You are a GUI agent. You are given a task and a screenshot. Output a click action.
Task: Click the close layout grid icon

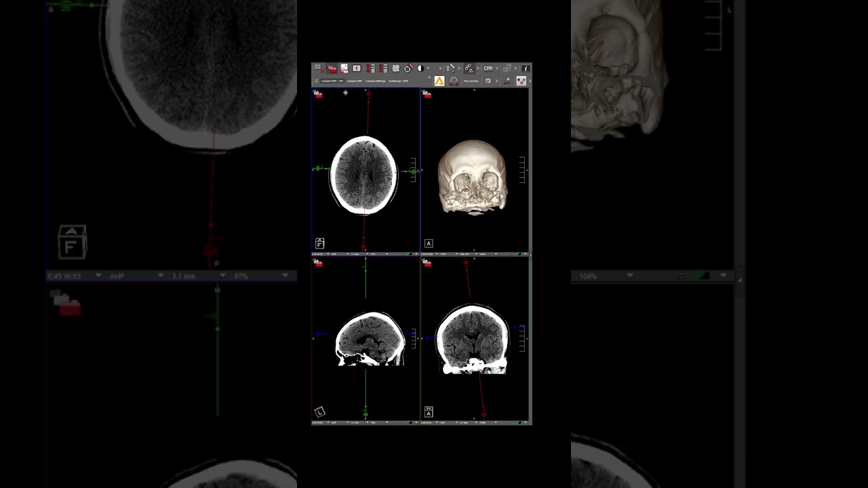click(x=319, y=68)
